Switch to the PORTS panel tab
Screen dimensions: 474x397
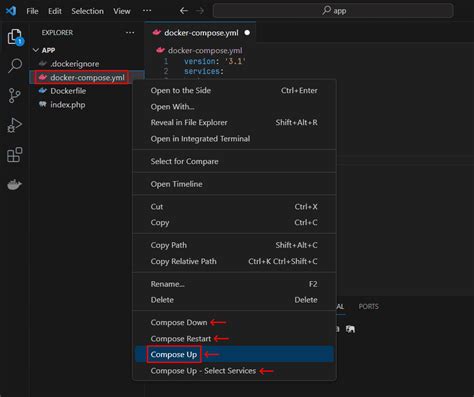(x=368, y=306)
